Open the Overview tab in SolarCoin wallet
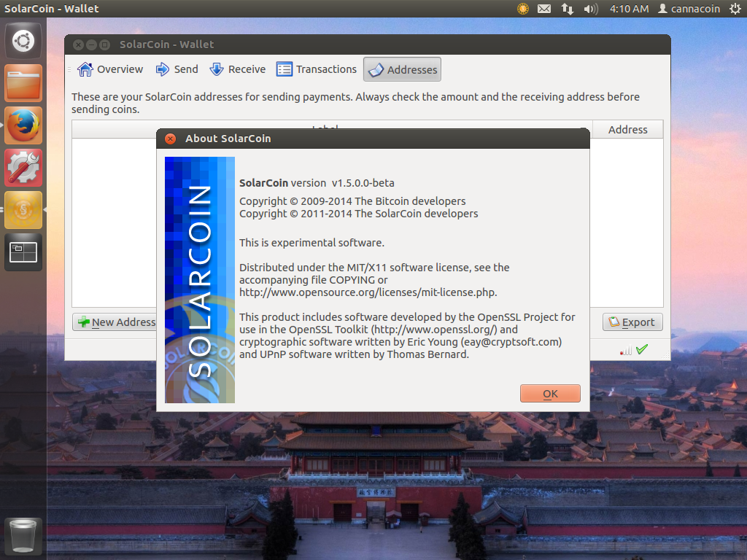The image size is (747, 560). (111, 69)
